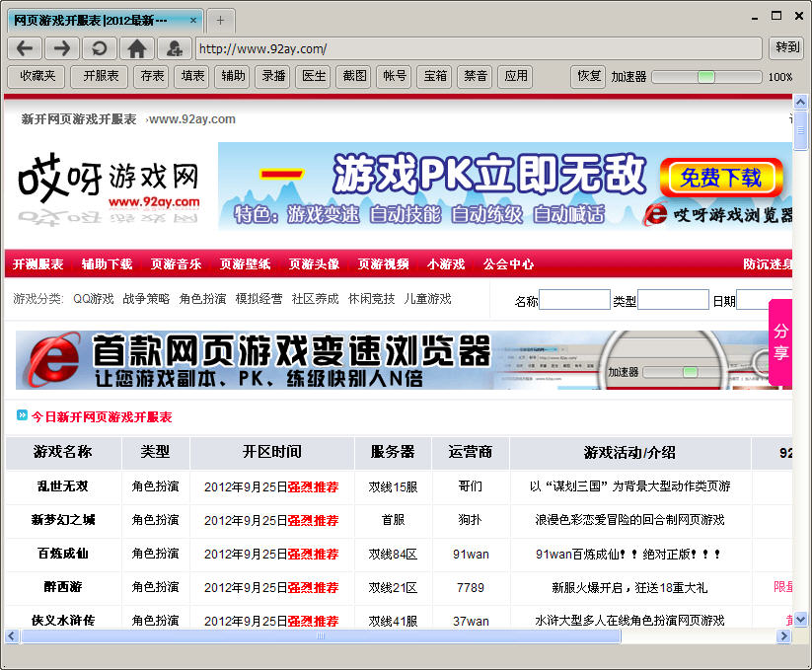This screenshot has width=812, height=670.
Task: Click the 辅助 toolbar button
Action: point(233,76)
